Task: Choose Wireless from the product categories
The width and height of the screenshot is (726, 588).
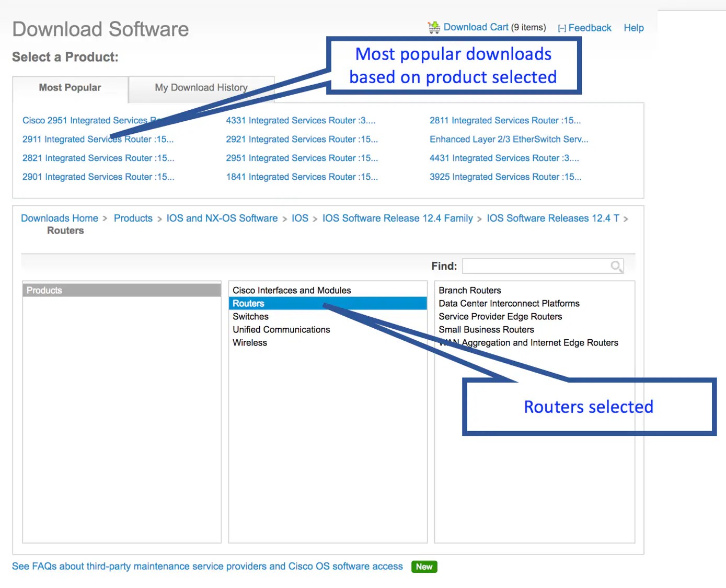Action: [249, 342]
